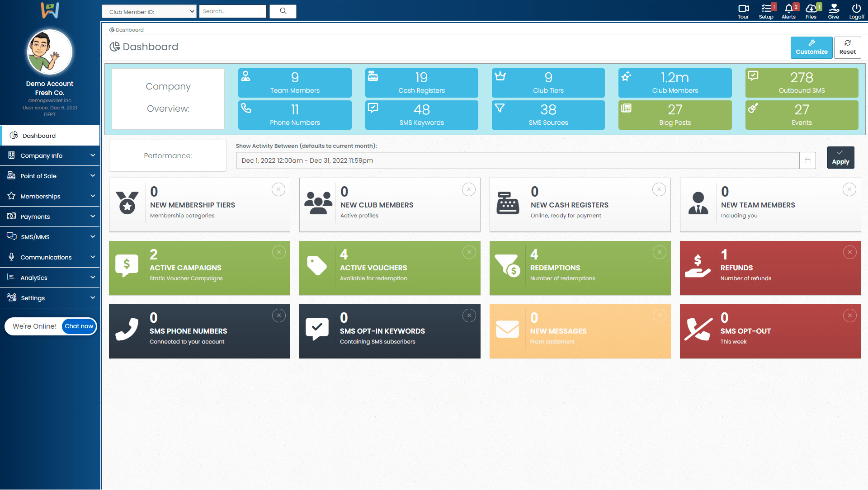Expand the Memberships sidebar menu
The height and width of the screenshot is (490, 868).
coord(50,196)
